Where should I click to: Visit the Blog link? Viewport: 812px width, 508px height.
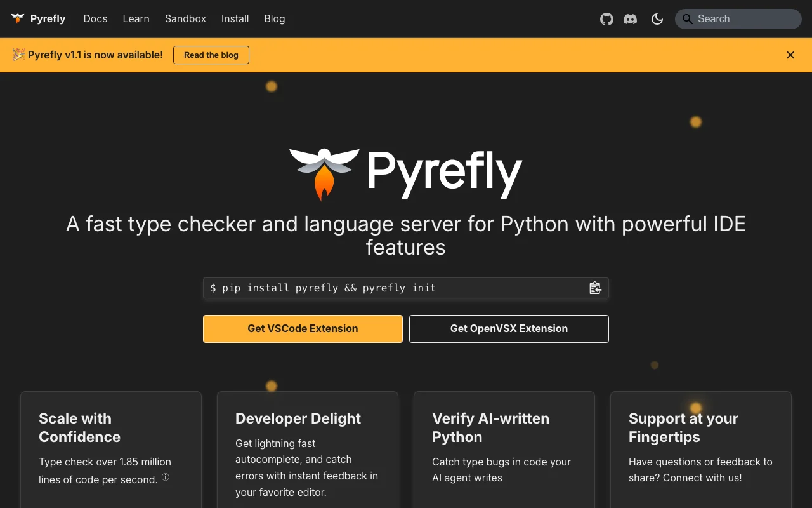[274, 18]
